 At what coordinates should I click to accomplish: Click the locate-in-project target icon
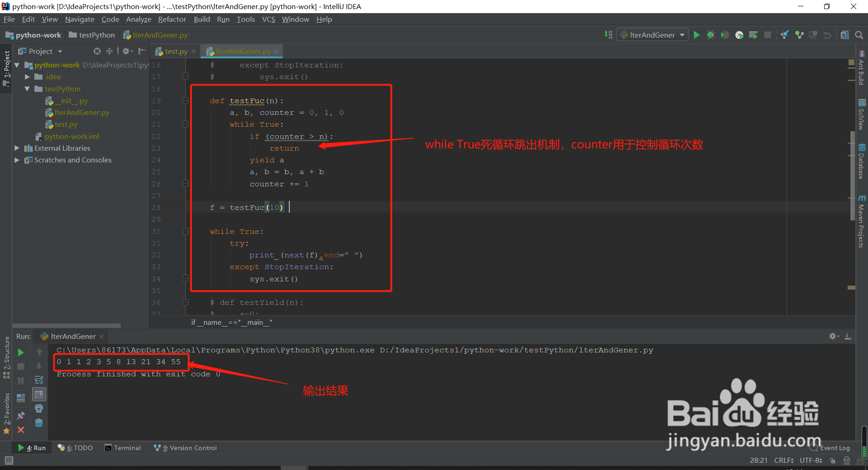[97, 51]
